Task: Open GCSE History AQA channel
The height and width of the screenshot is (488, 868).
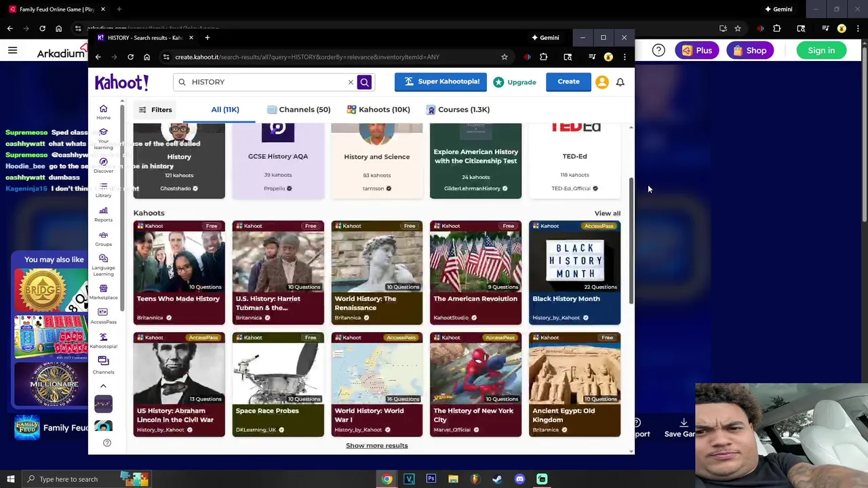Action: click(x=278, y=161)
